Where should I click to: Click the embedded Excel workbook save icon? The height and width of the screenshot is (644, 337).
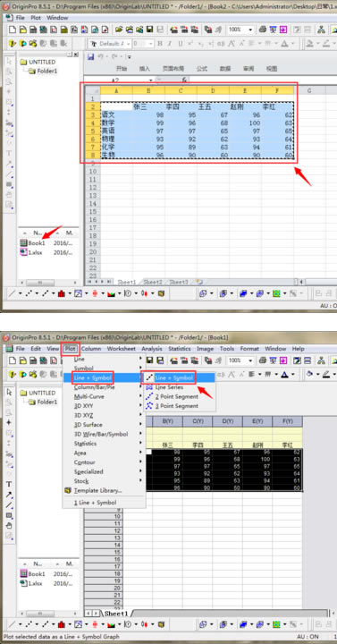91,56
